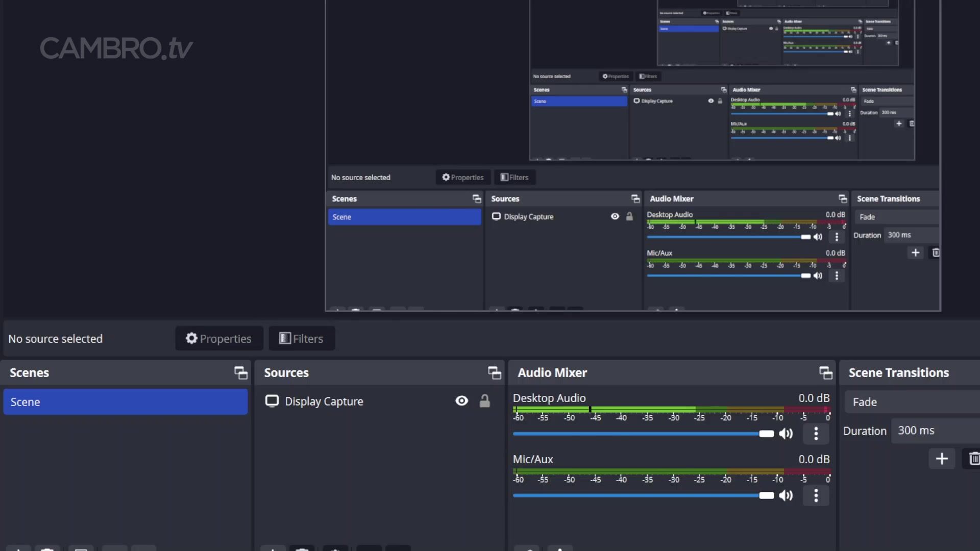The image size is (980, 551).
Task: Click Mic/Aux volume slider in main mixer
Action: 644,495
